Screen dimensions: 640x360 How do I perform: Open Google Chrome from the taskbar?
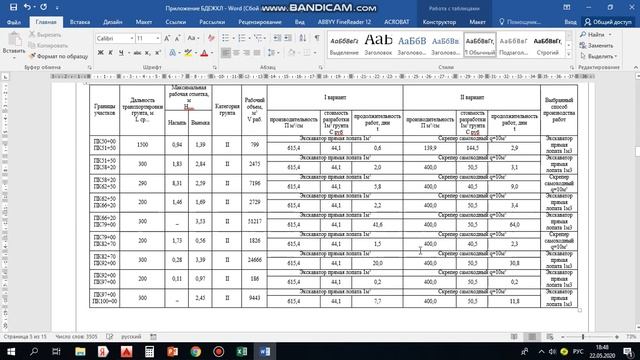point(196,351)
